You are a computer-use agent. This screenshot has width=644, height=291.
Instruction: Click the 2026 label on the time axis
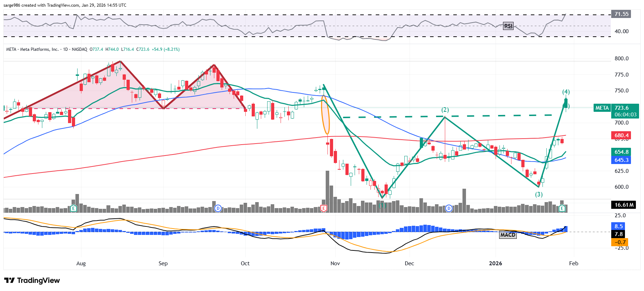pos(495,263)
